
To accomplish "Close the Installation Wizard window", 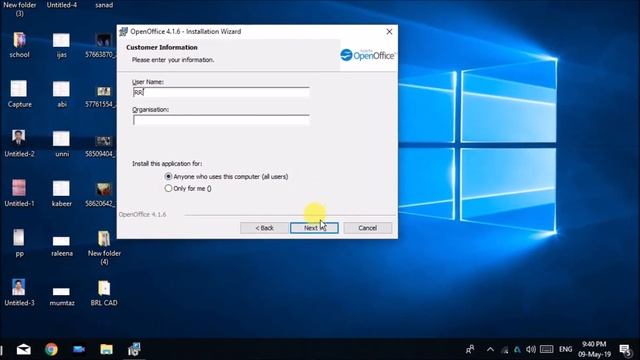I will pyautogui.click(x=389, y=31).
